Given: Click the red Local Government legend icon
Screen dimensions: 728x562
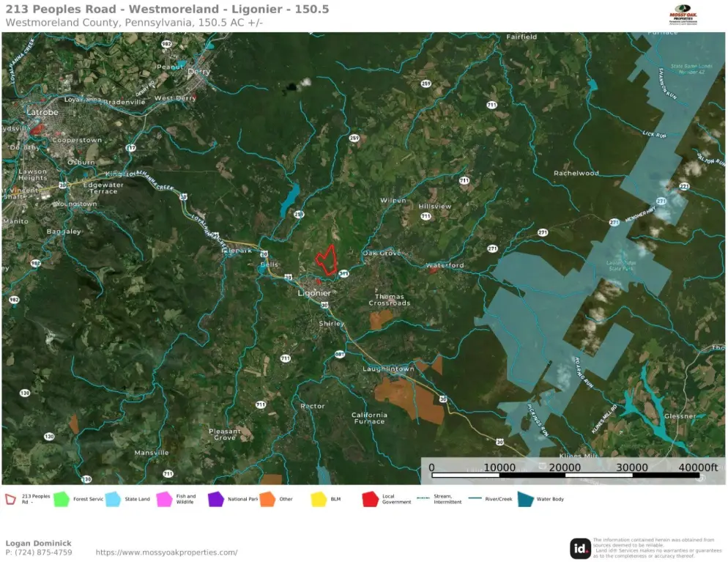Looking at the screenshot, I should click(x=370, y=499).
